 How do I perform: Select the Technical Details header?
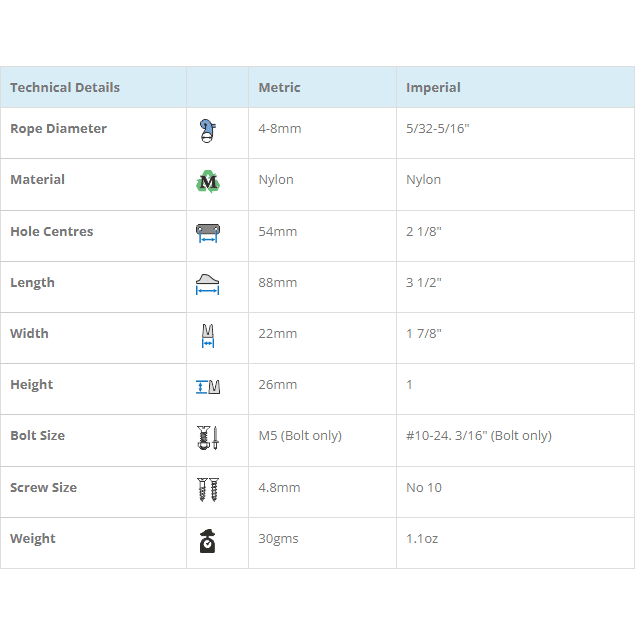(x=65, y=88)
